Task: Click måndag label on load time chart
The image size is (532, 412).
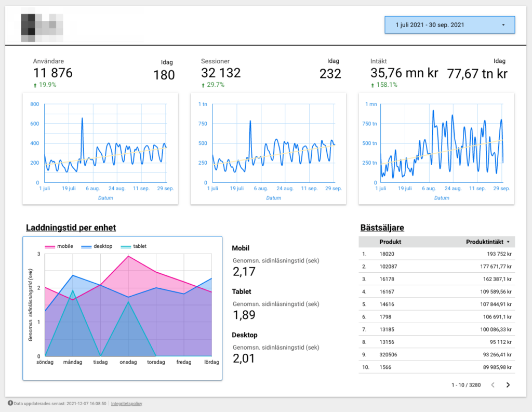Action: 73,362
